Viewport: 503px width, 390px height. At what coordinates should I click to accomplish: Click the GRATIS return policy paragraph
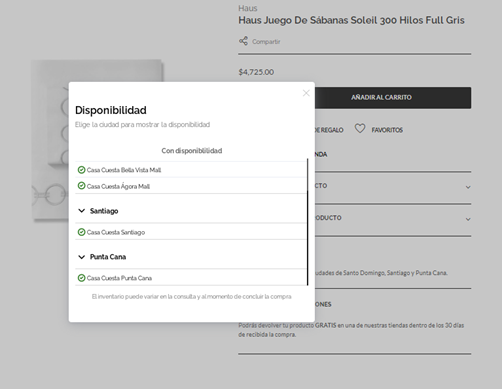[351, 330]
